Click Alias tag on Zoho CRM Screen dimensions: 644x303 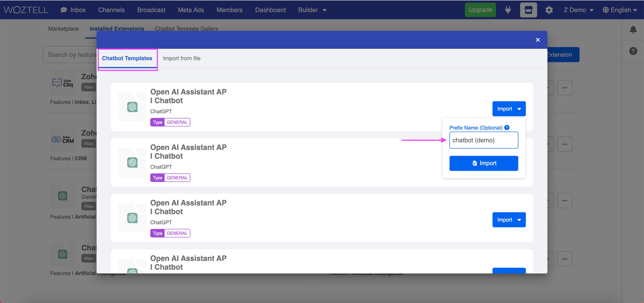(x=89, y=144)
